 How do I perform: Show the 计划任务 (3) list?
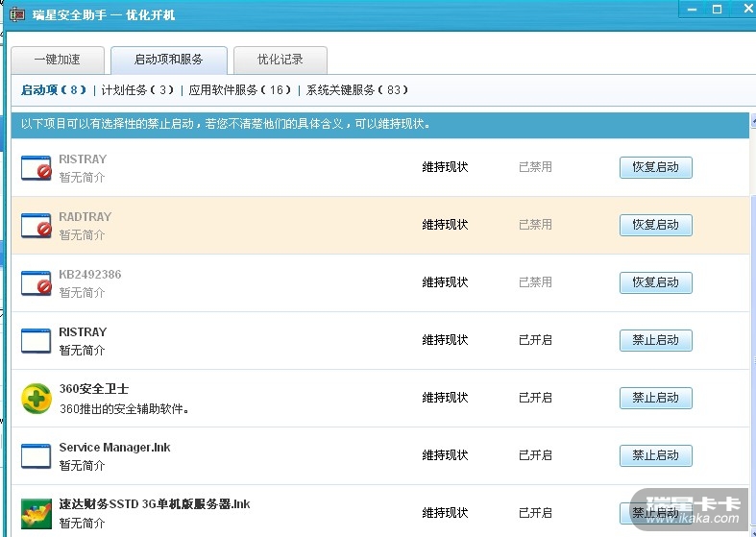click(139, 90)
